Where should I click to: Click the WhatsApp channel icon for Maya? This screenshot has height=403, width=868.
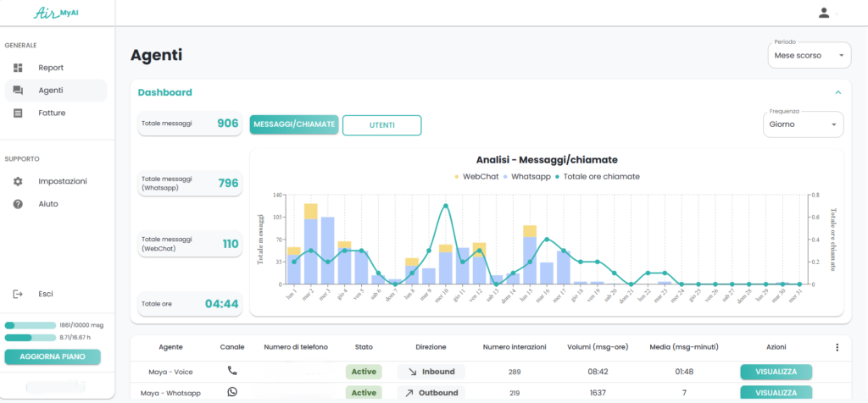pos(232,393)
